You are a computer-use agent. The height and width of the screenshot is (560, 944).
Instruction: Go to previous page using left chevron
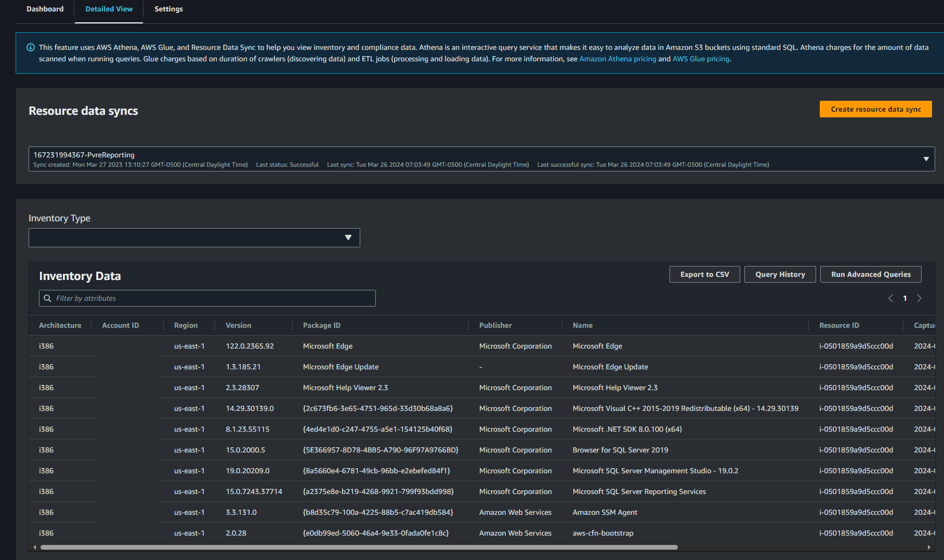point(890,298)
